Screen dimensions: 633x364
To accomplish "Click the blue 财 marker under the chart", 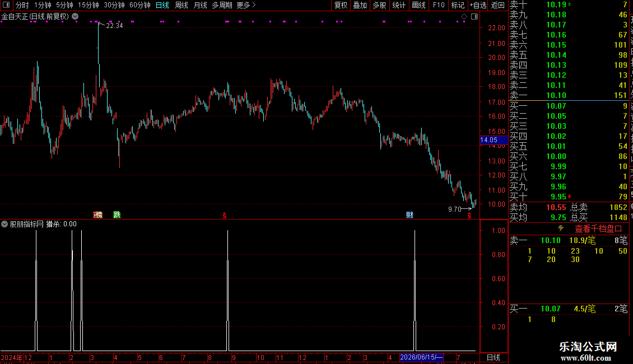I will [409, 214].
